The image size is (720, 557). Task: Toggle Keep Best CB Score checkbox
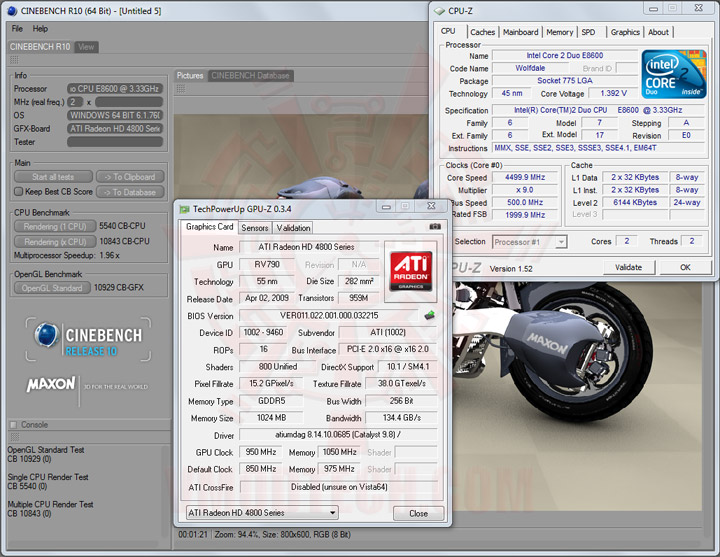[18, 191]
